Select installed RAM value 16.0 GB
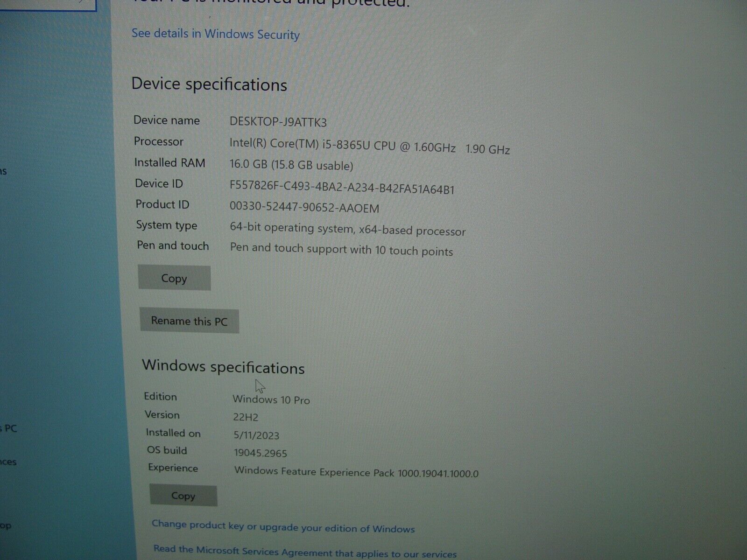Image resolution: width=747 pixels, height=560 pixels. coord(291,165)
